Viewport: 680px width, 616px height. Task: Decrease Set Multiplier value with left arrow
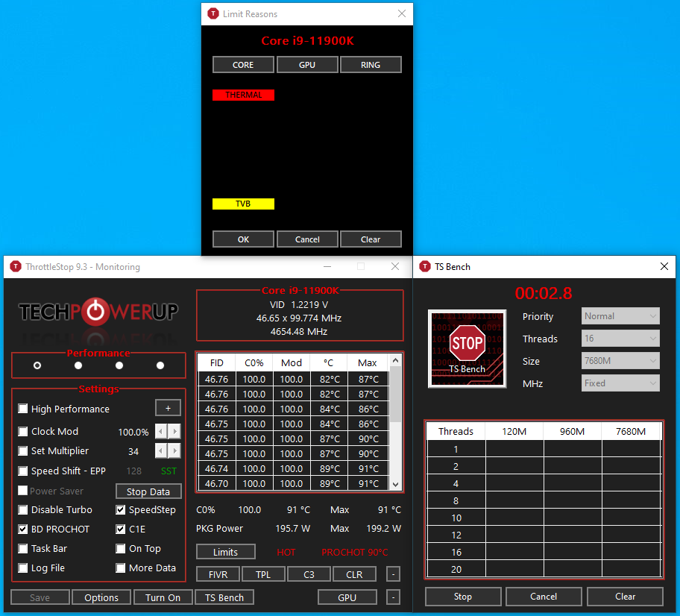pyautogui.click(x=161, y=450)
